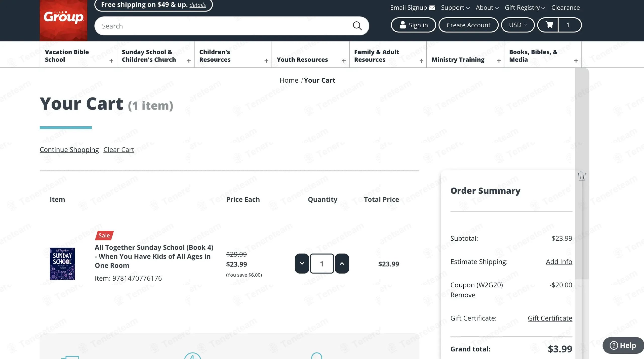
Task: Click Home breadcrumb link
Action: point(289,80)
